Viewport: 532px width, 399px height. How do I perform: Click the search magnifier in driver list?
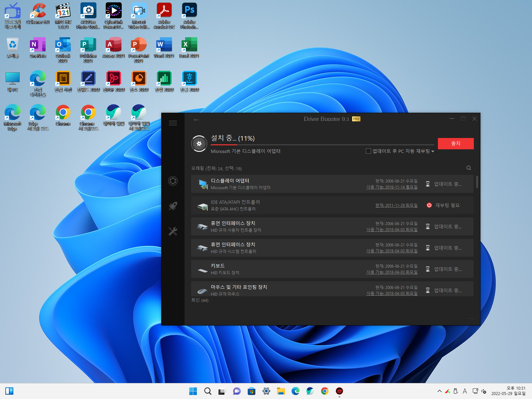coord(469,168)
